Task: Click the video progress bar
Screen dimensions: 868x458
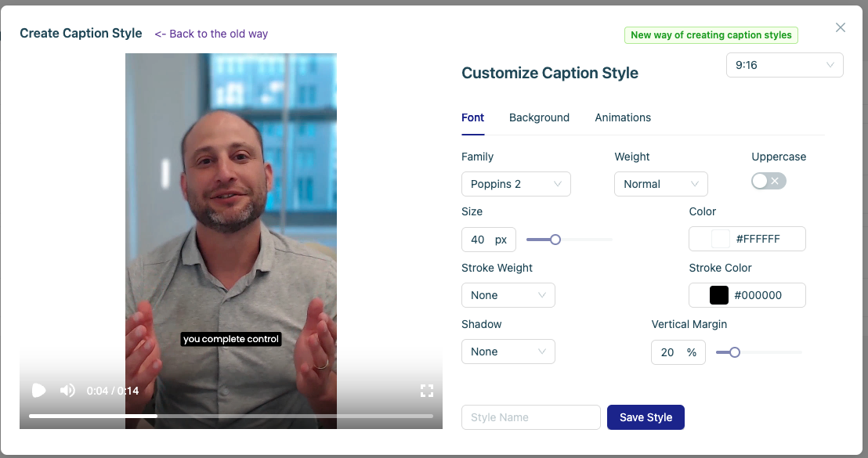Action: point(231,416)
